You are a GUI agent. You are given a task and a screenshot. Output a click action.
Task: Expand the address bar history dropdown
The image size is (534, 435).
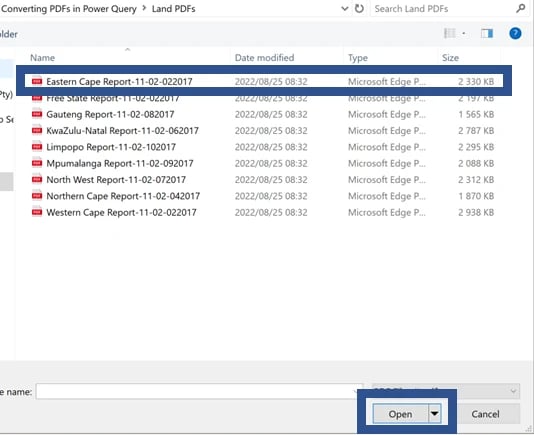345,9
